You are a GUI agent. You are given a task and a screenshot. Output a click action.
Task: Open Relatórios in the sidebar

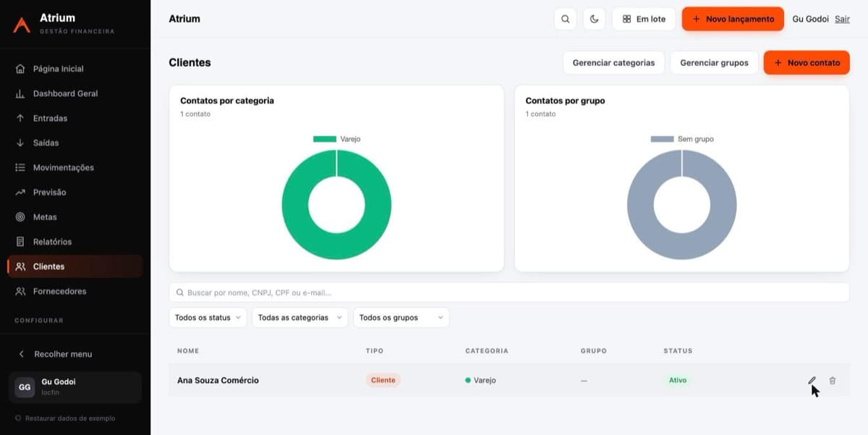click(x=75, y=242)
